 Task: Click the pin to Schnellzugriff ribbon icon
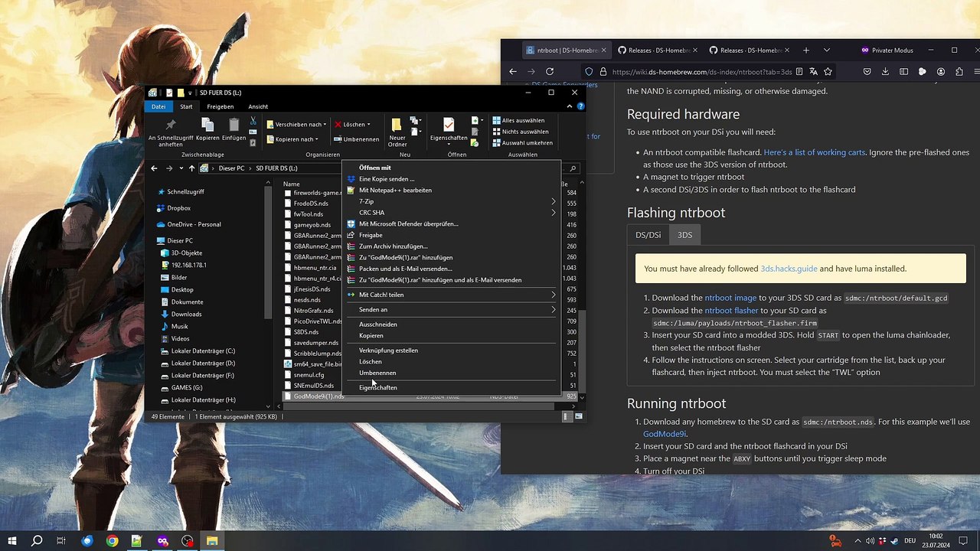(170, 125)
